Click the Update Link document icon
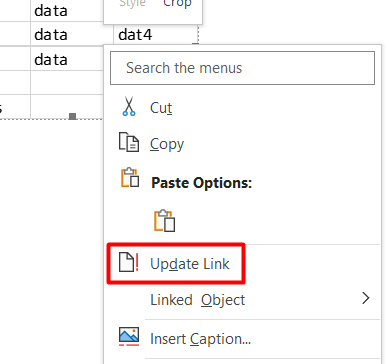This screenshot has width=389, height=364. (129, 262)
